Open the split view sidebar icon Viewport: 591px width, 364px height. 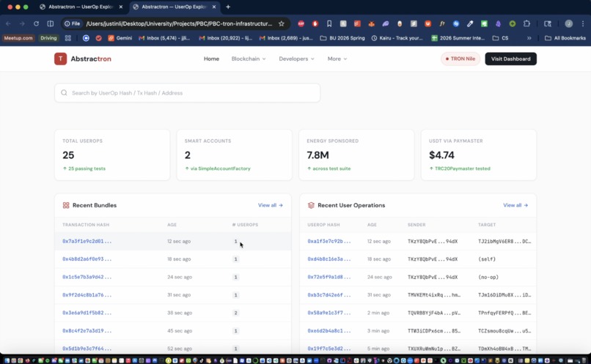[50, 23]
